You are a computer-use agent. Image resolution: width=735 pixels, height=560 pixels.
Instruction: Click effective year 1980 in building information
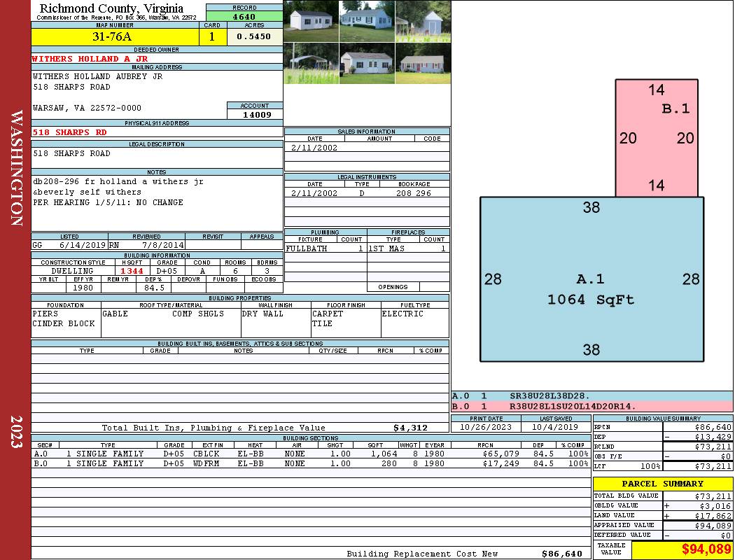click(x=83, y=288)
